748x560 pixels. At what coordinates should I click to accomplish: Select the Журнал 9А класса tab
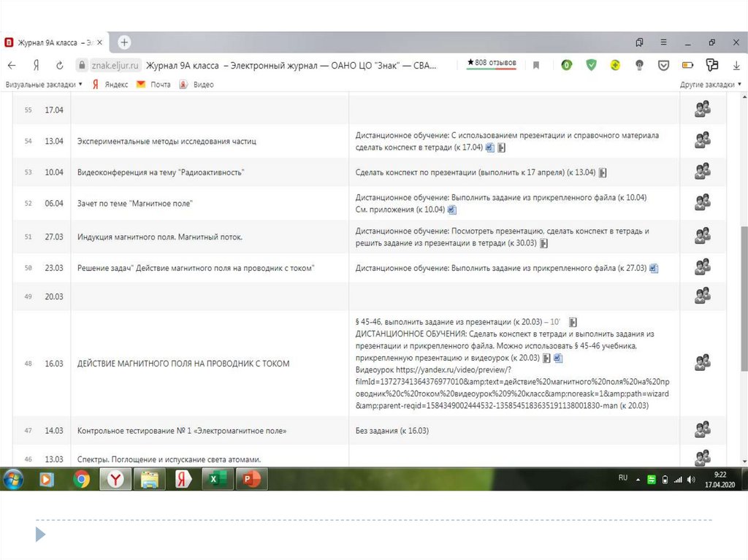53,42
